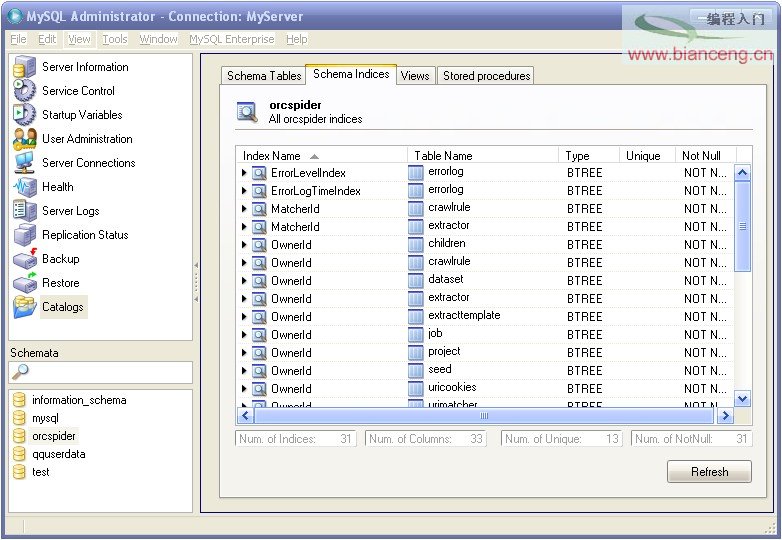Open the View menu
This screenshot has width=782, height=540.
(79, 39)
